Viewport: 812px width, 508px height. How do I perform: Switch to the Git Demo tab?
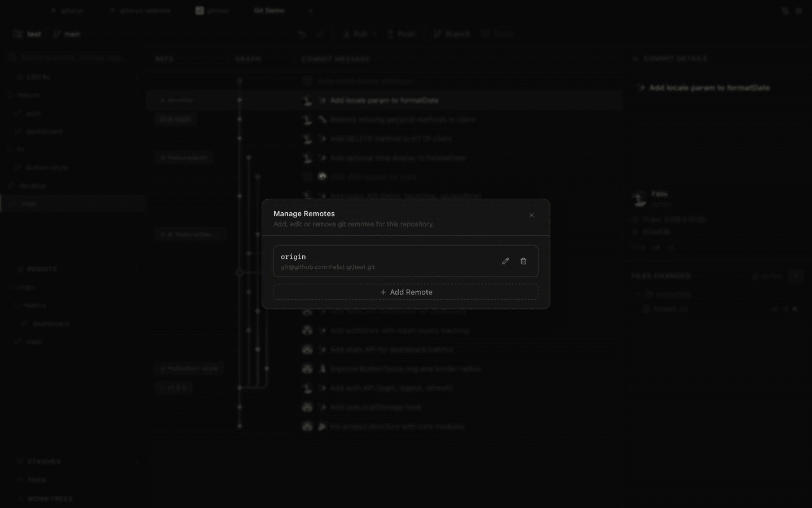(269, 11)
